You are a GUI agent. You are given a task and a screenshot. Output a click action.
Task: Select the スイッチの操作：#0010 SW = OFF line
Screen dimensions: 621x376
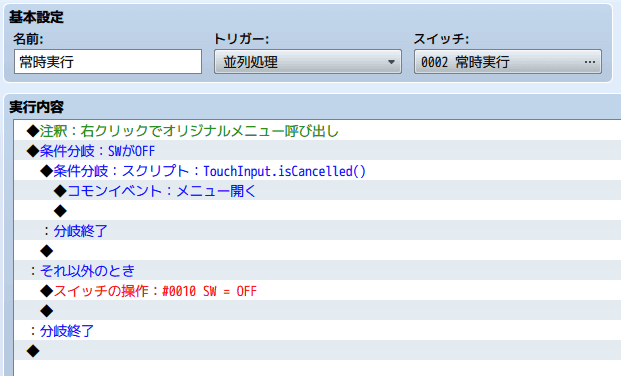click(318, 290)
